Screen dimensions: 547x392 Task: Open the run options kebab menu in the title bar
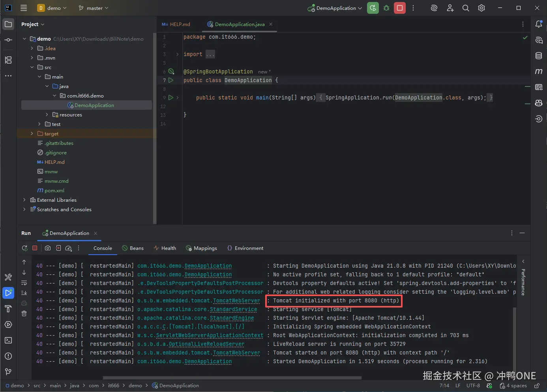(413, 8)
